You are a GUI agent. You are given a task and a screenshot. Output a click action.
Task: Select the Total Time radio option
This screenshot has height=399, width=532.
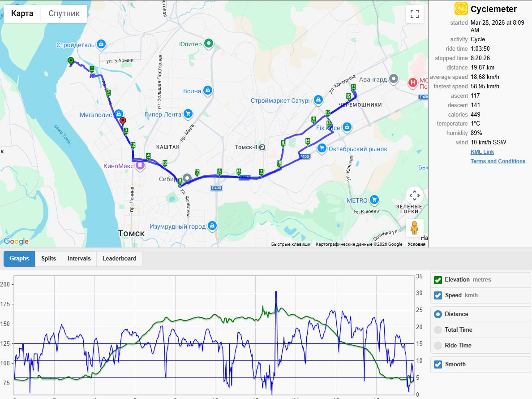[x=438, y=330]
